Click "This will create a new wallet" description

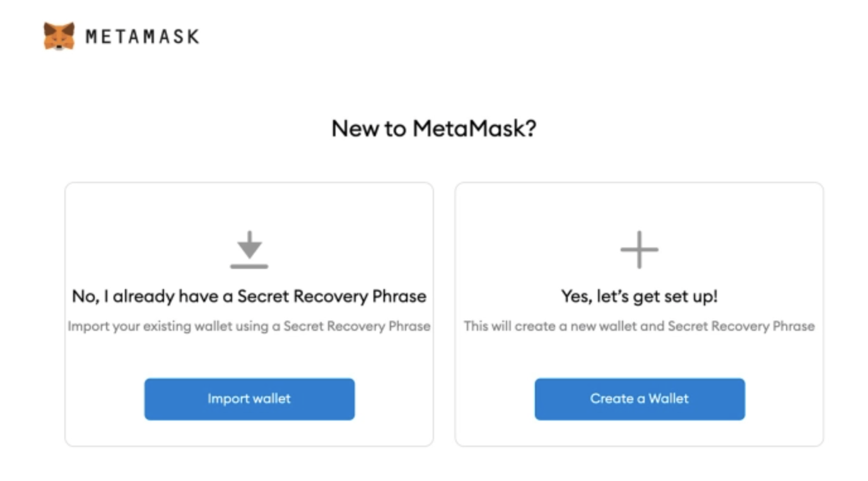639,326
